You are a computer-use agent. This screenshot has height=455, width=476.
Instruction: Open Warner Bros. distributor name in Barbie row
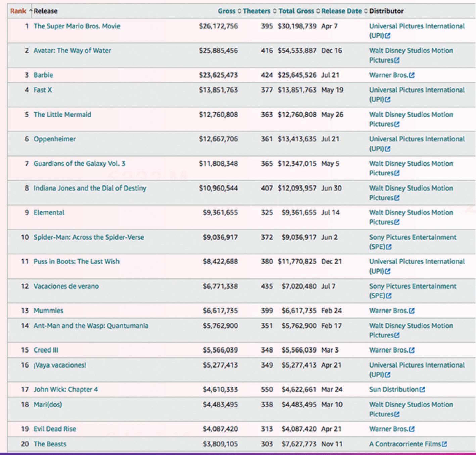point(389,75)
